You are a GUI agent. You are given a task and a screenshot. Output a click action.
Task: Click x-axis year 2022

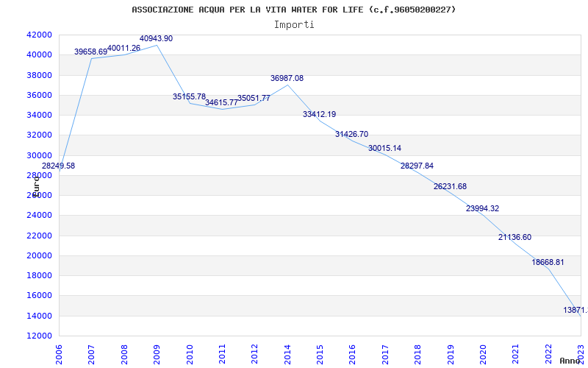(548, 355)
